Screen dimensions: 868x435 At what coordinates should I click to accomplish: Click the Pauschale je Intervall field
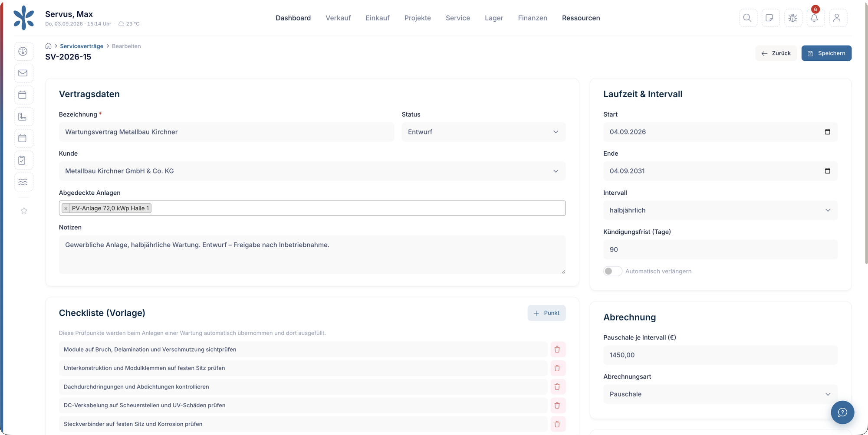coord(720,355)
